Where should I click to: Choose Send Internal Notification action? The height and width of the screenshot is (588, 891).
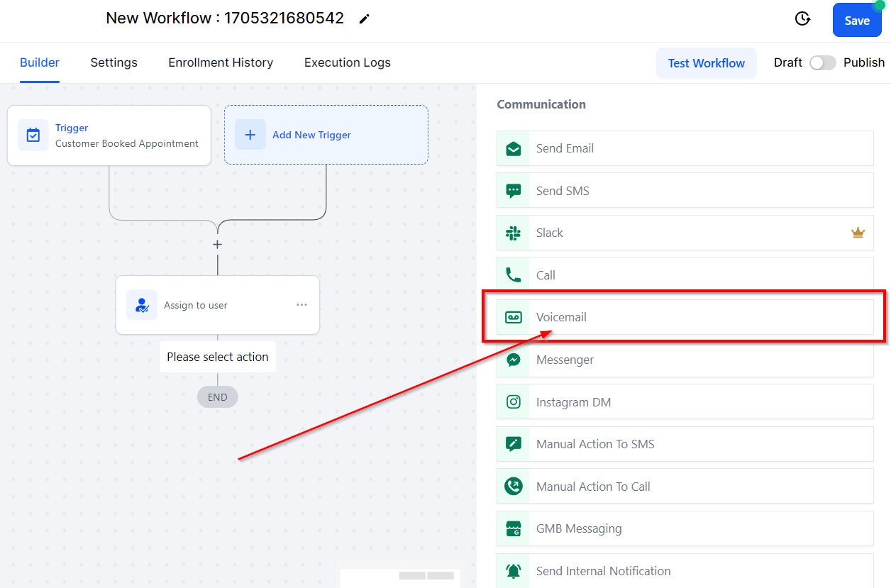685,571
